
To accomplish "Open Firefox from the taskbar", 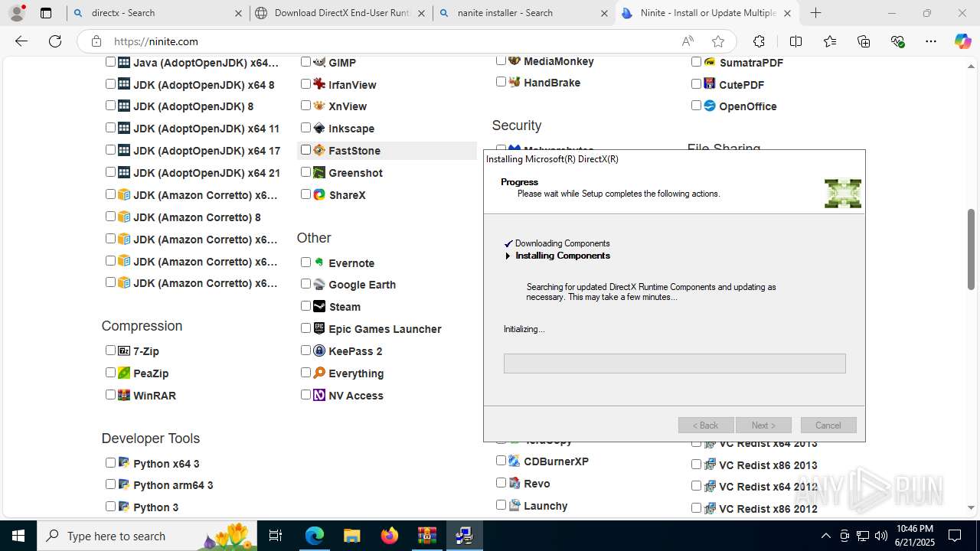I will point(390,536).
